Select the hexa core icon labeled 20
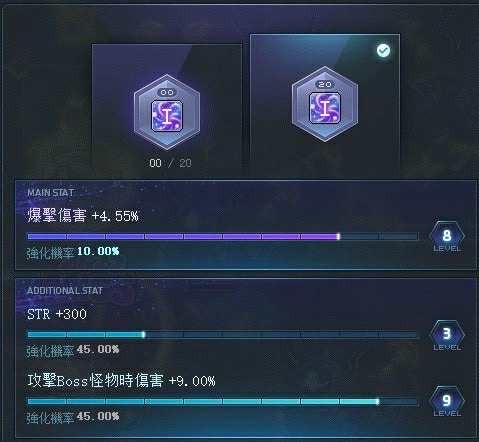 (x=325, y=104)
